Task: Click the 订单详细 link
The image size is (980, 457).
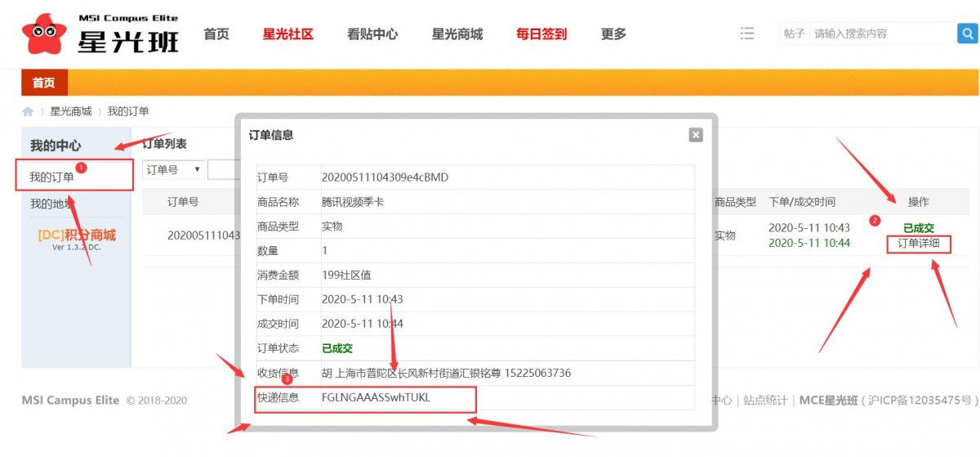Action: tap(919, 244)
